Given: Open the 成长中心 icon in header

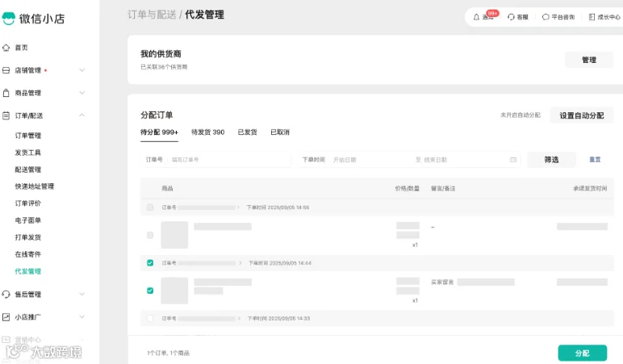Looking at the screenshot, I should point(592,17).
